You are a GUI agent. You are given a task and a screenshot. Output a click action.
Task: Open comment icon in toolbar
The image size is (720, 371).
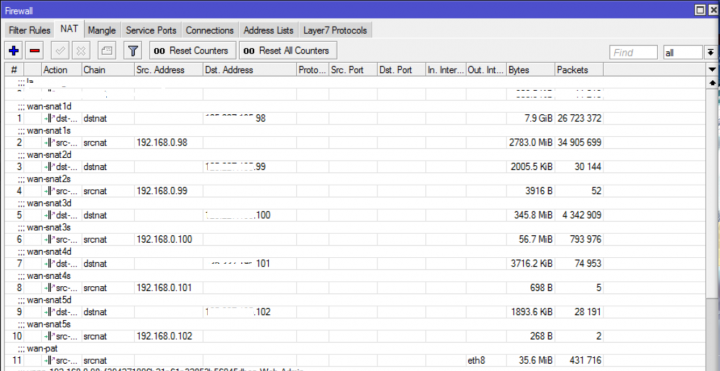click(x=107, y=51)
